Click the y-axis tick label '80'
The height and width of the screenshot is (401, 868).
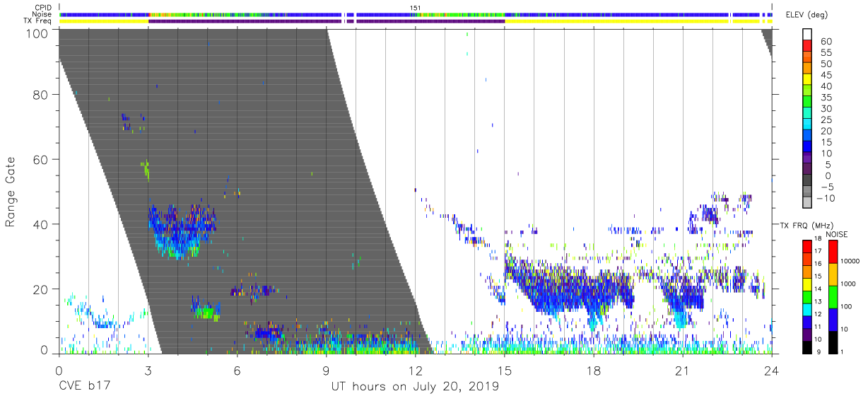tap(41, 94)
